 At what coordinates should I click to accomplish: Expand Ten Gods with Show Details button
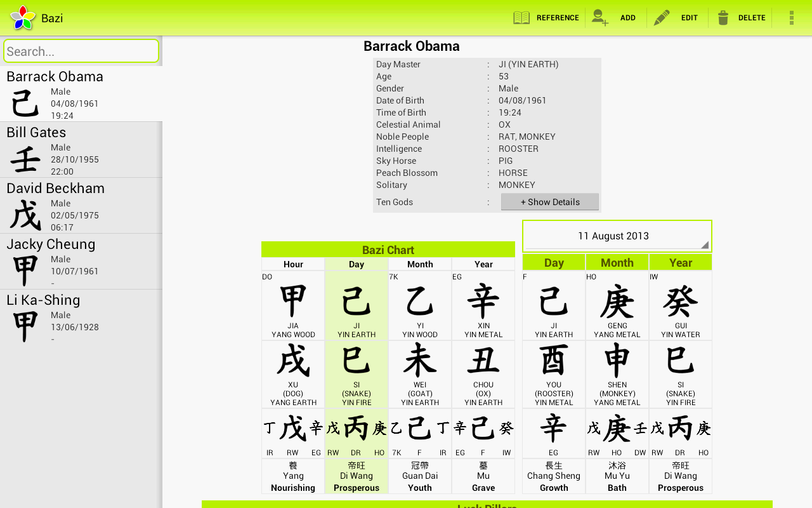point(550,202)
